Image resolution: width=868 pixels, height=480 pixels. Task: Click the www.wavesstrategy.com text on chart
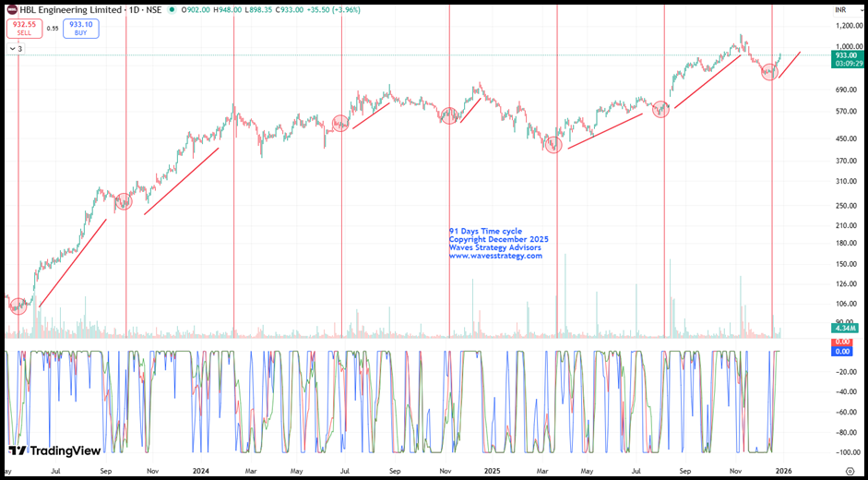(x=495, y=256)
